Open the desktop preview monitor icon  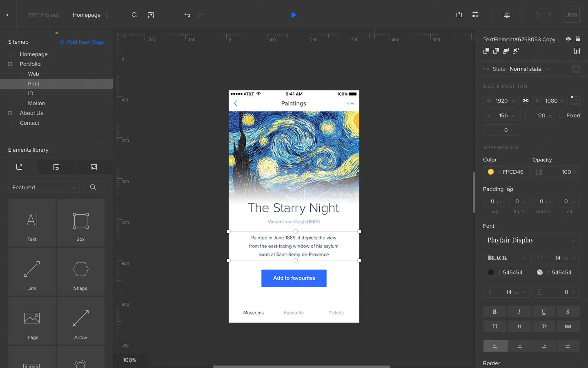coord(506,15)
